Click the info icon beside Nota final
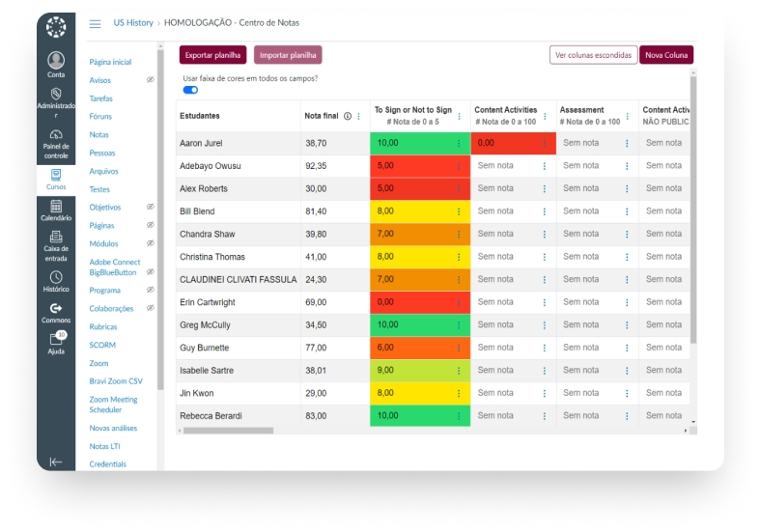This screenshot has height=532, width=761. tap(348, 116)
